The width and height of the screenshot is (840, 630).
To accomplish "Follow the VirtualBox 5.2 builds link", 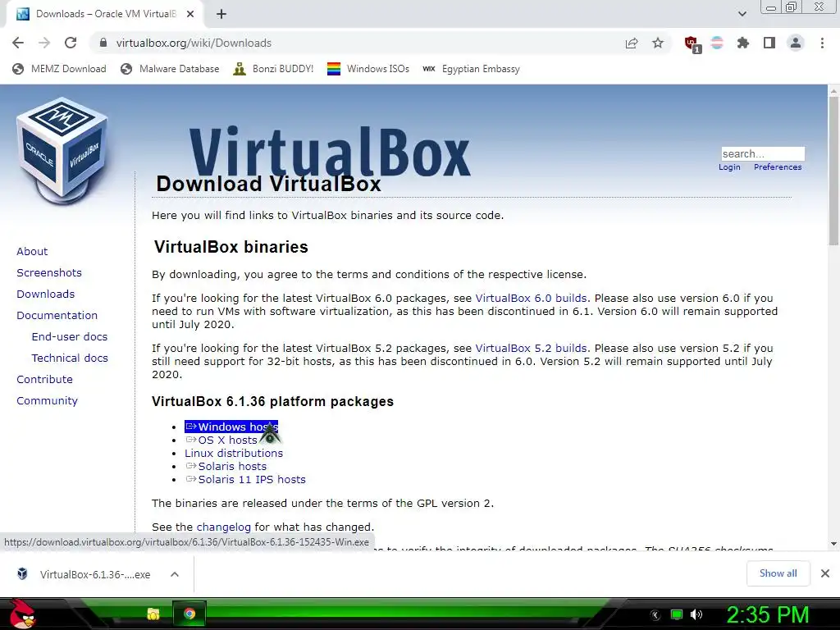I will [x=531, y=348].
